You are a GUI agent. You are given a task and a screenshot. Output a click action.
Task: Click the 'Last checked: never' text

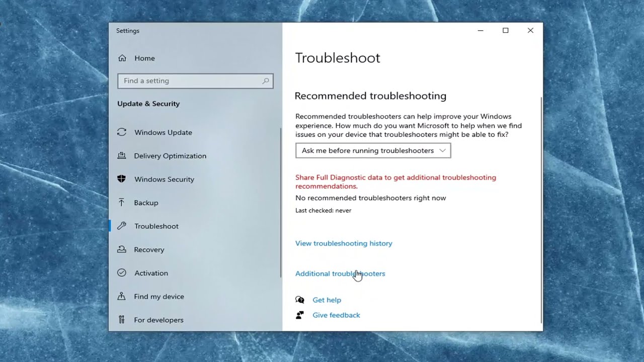coord(323,211)
